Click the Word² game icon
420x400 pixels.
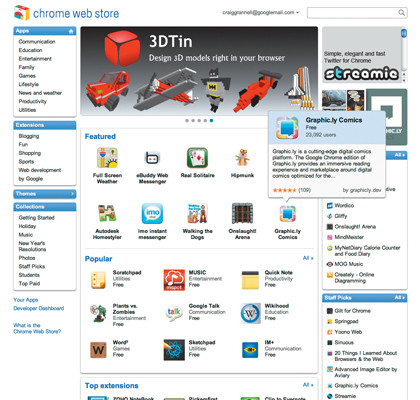point(98,350)
